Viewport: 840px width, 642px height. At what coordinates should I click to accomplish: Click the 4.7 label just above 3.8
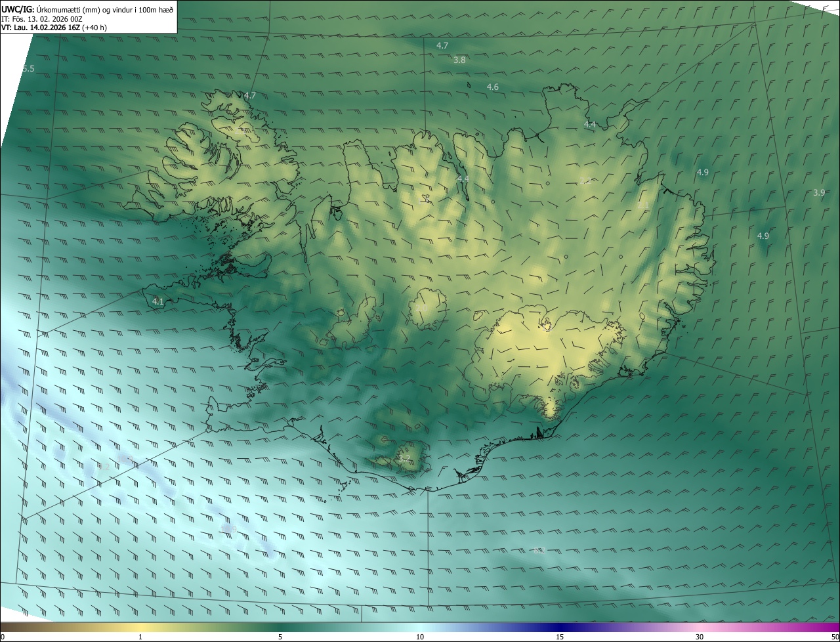pyautogui.click(x=442, y=46)
